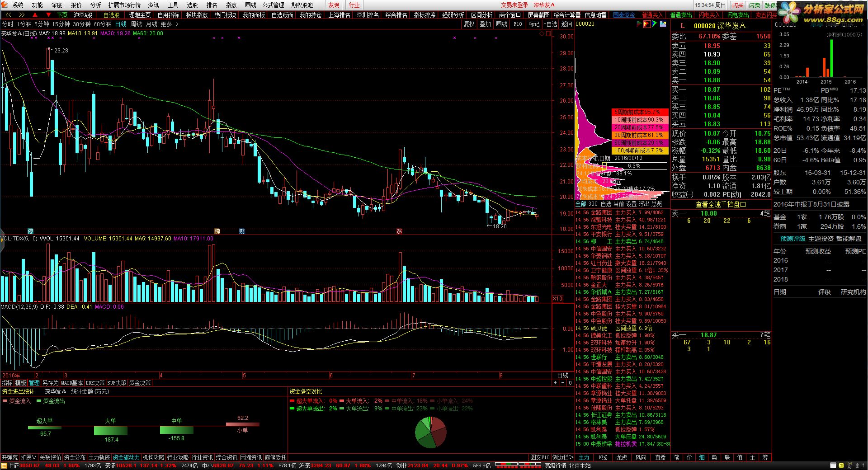Switch to the MACD基本 indicator tab
The width and height of the screenshot is (868, 470).
72,383
